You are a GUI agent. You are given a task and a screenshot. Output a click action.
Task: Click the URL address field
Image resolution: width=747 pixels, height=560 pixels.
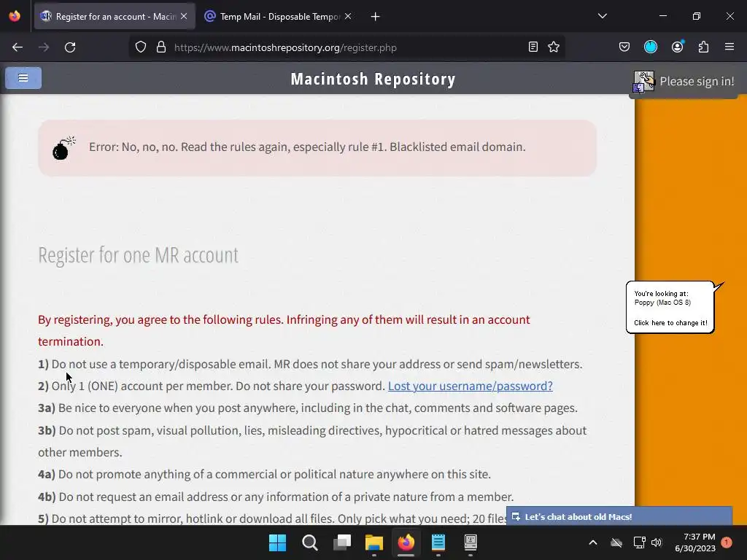347,47
